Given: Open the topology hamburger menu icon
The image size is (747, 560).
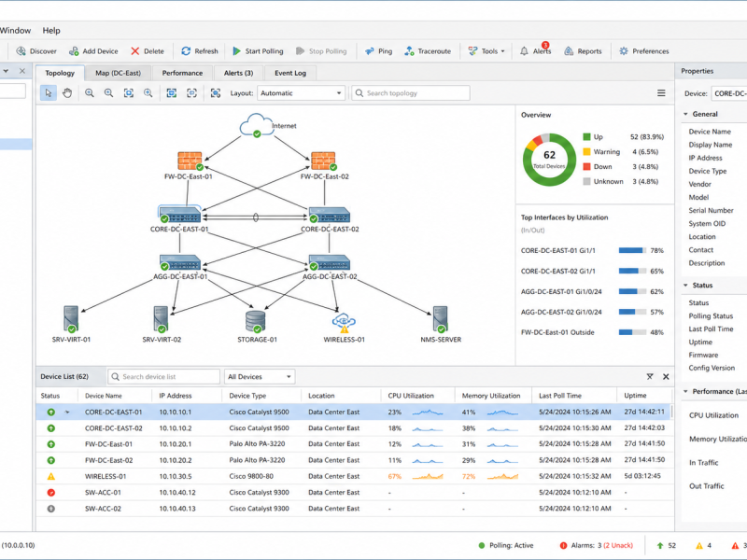Looking at the screenshot, I should pyautogui.click(x=661, y=92).
